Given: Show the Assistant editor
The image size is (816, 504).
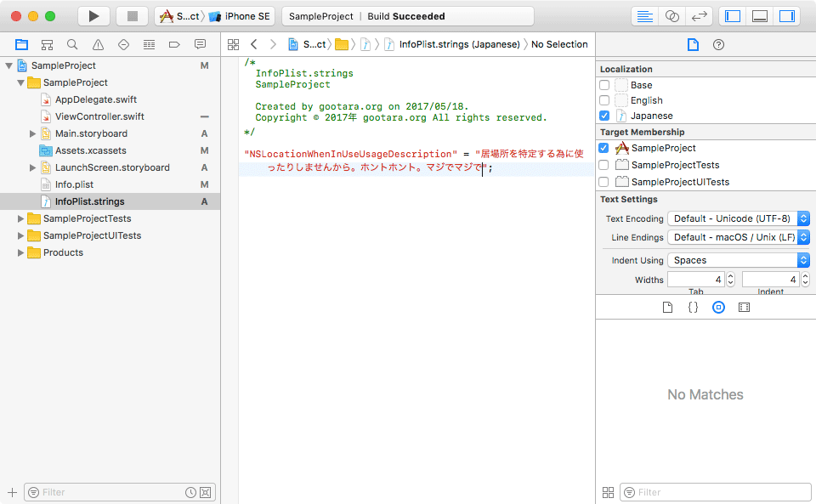Looking at the screenshot, I should [671, 16].
